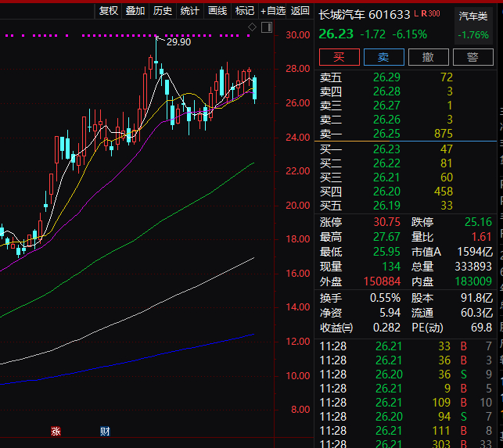Click the tick row with volume 94
Screen dimensions: 503x448
(406, 417)
